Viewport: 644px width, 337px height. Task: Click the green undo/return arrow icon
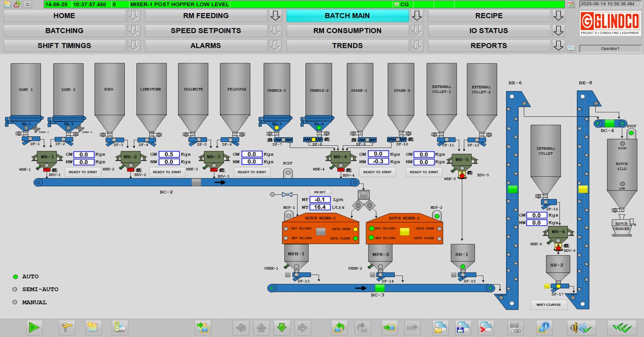click(x=340, y=328)
